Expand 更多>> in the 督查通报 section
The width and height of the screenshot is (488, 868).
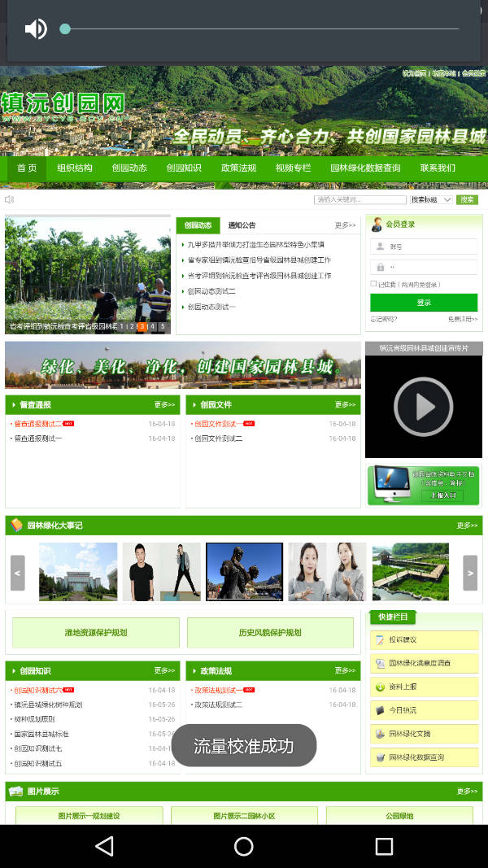(164, 405)
